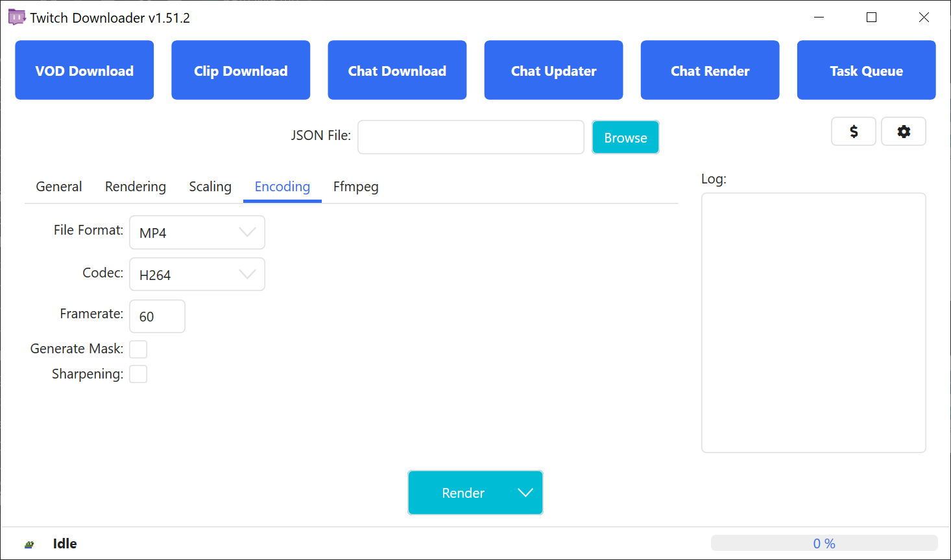This screenshot has height=560, width=951.
Task: Click the Twitch Downloader app icon in title bar
Action: click(x=16, y=17)
